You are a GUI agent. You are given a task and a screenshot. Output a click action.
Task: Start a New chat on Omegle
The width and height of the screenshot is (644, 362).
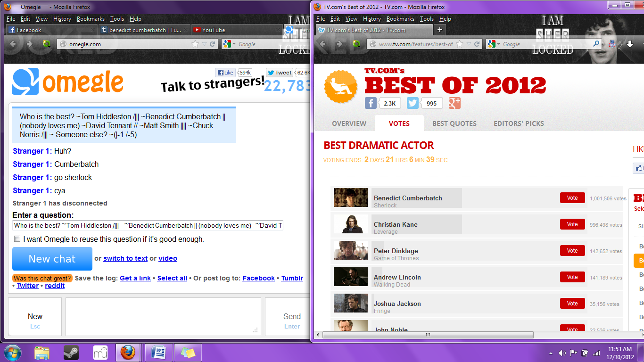click(x=52, y=259)
